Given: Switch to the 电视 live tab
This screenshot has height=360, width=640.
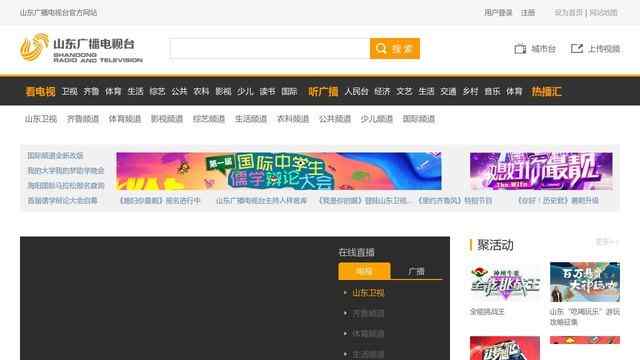Looking at the screenshot, I should [x=364, y=271].
